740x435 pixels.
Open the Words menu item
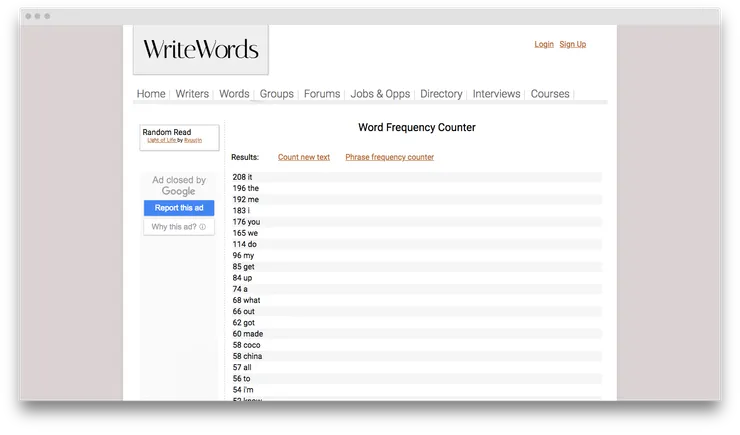coord(234,94)
